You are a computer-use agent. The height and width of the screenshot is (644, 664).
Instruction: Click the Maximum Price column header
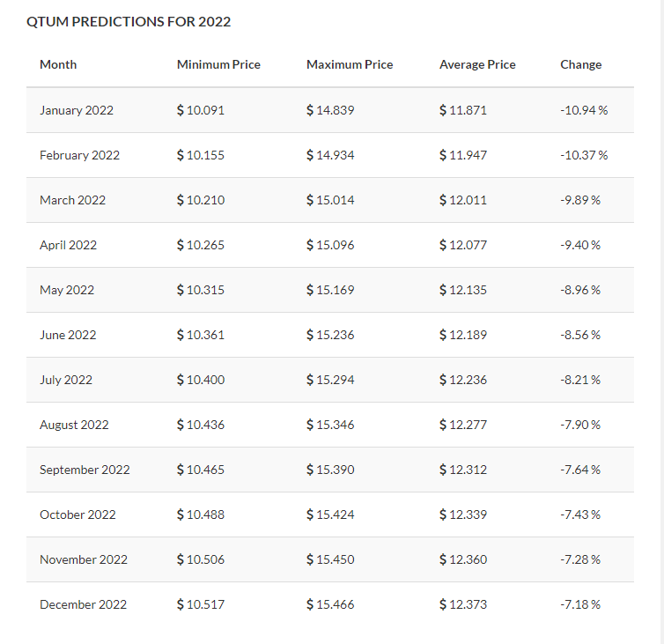(x=350, y=64)
